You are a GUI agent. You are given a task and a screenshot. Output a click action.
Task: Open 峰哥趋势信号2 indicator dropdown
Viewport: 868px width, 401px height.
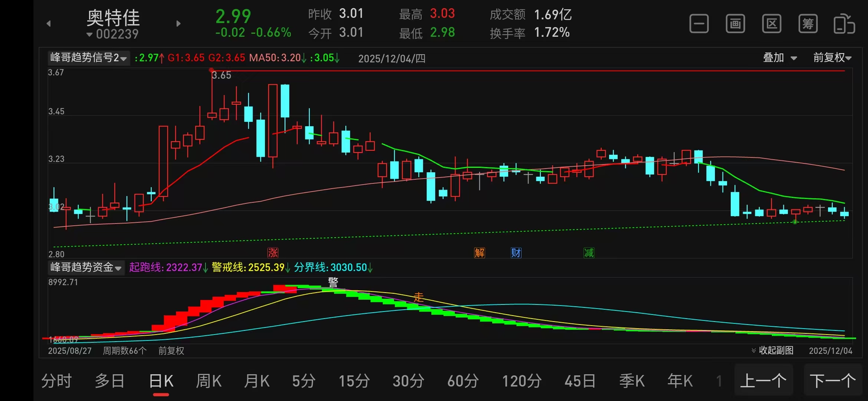[x=89, y=58]
